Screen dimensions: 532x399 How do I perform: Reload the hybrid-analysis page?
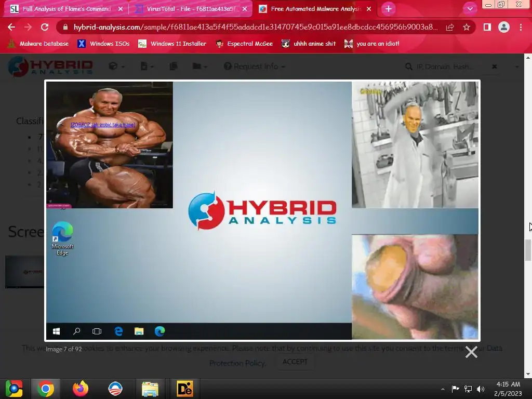tap(45, 27)
